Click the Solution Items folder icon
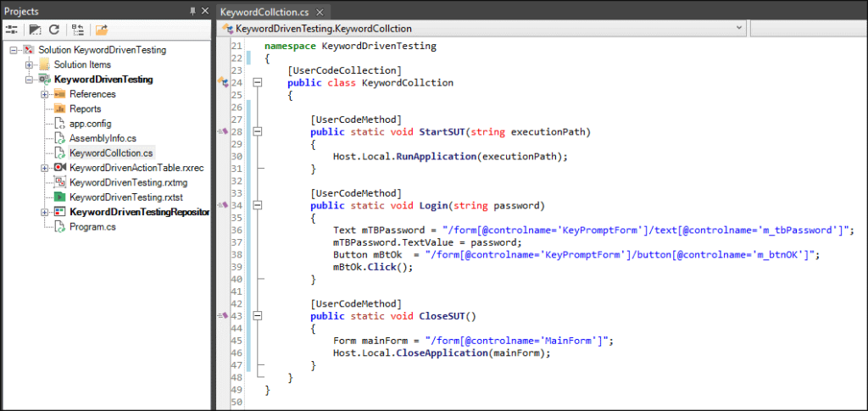Screen dimensions: 868x411 [44, 64]
